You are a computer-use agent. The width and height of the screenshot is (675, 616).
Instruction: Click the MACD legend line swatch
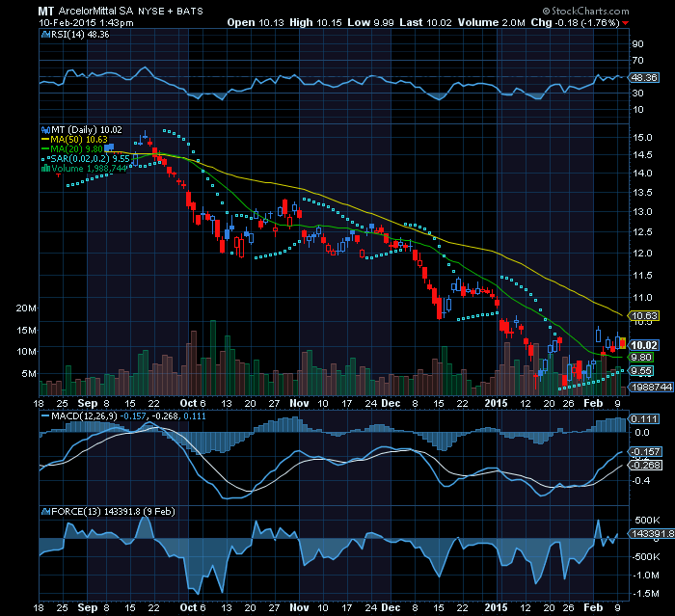tap(45, 416)
